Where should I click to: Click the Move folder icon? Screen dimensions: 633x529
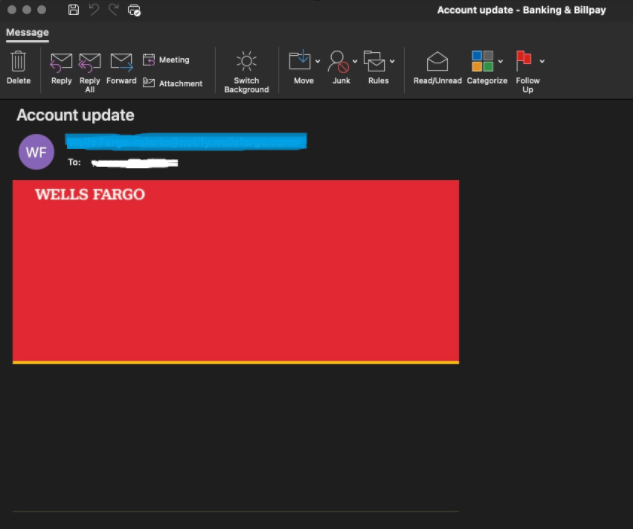[300, 61]
